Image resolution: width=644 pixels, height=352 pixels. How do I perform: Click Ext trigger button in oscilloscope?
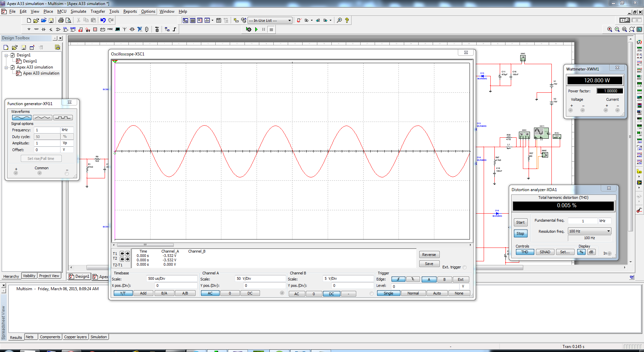[x=461, y=279]
